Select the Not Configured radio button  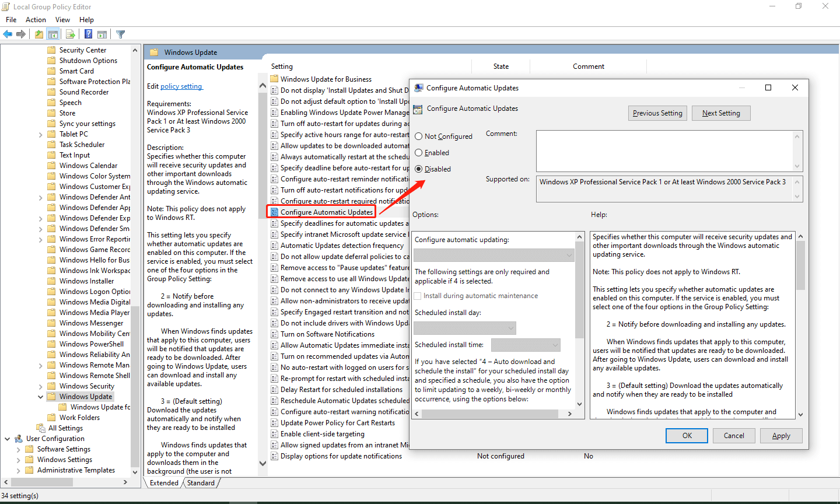pyautogui.click(x=418, y=136)
